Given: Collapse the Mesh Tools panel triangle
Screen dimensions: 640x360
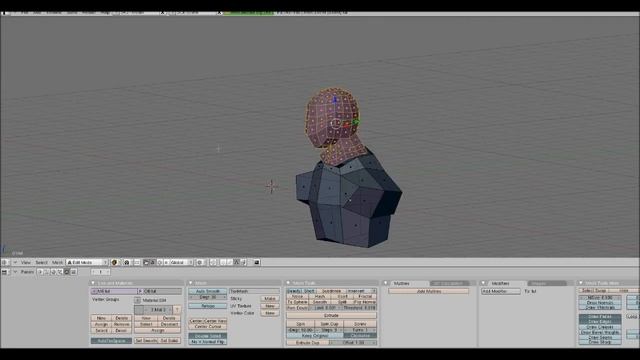Looking at the screenshot, I should click(x=288, y=283).
